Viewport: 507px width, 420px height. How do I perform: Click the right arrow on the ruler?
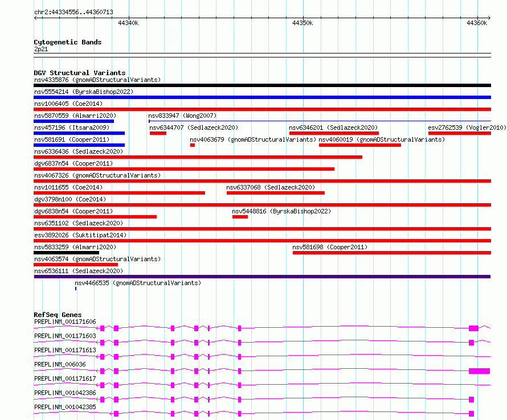(489, 18)
